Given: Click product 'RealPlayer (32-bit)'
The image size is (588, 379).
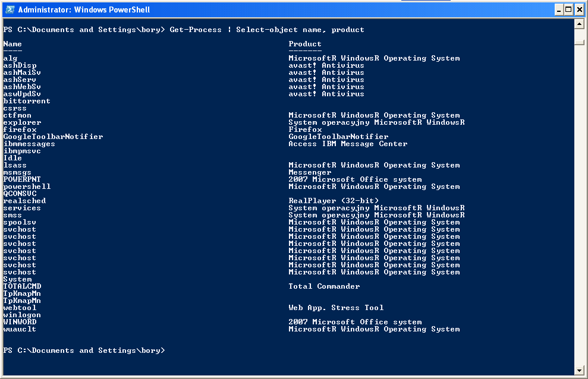Looking at the screenshot, I should pyautogui.click(x=334, y=201).
